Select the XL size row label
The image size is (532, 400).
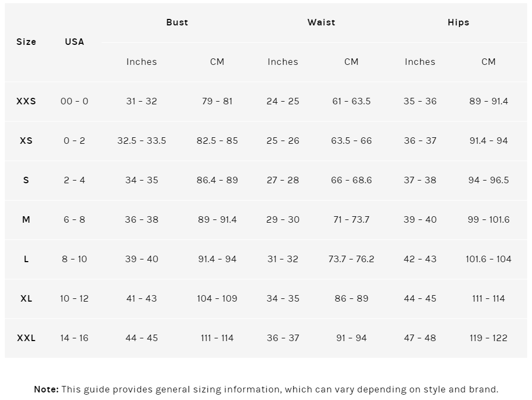[26, 298]
